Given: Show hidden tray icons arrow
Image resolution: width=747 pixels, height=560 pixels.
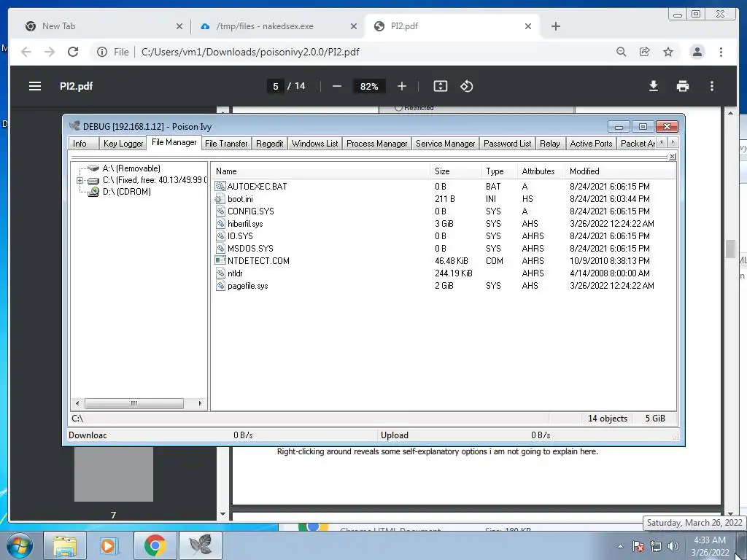Looking at the screenshot, I should pyautogui.click(x=620, y=546).
